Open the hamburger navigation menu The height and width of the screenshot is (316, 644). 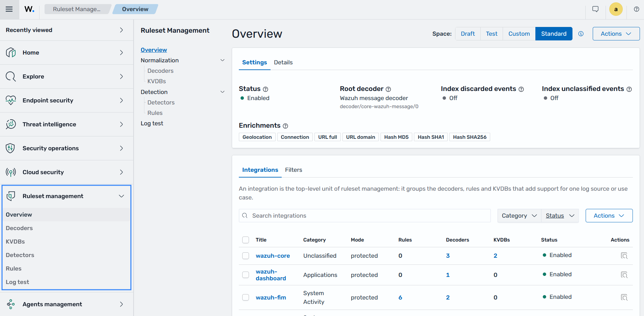click(x=9, y=9)
